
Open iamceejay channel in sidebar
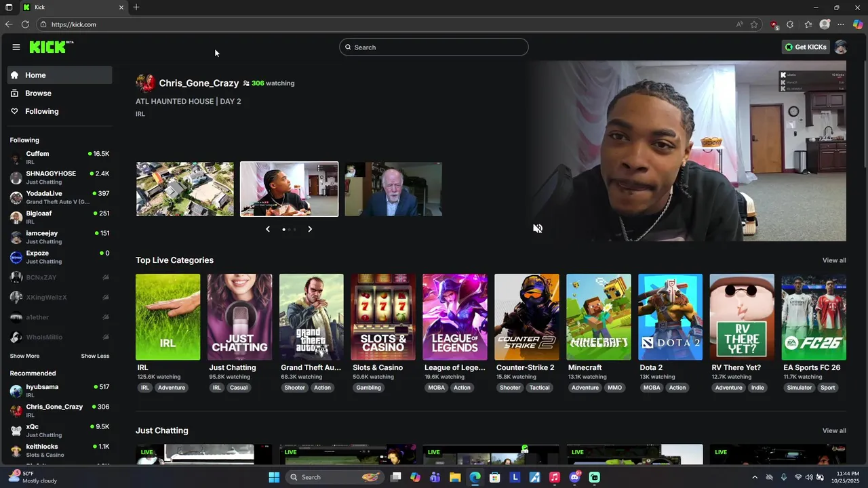(x=60, y=237)
